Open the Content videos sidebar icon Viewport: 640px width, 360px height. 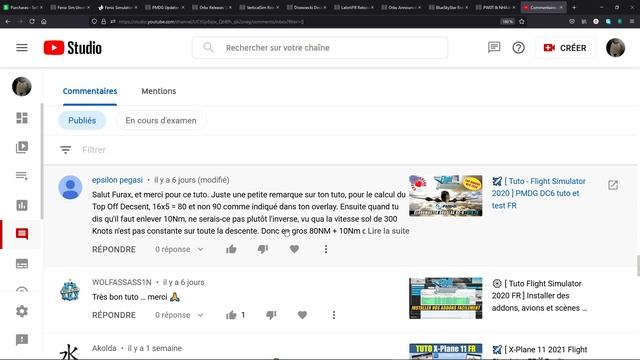point(22,147)
